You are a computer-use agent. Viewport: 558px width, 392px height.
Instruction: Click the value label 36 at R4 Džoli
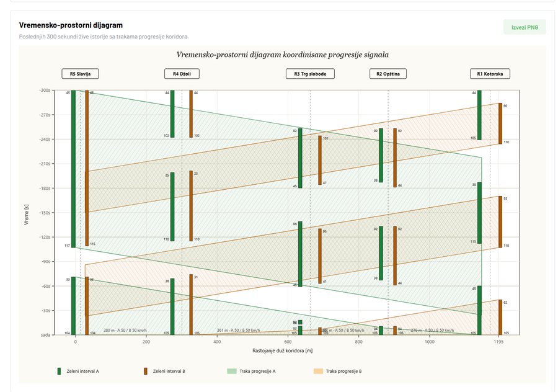[167, 281]
